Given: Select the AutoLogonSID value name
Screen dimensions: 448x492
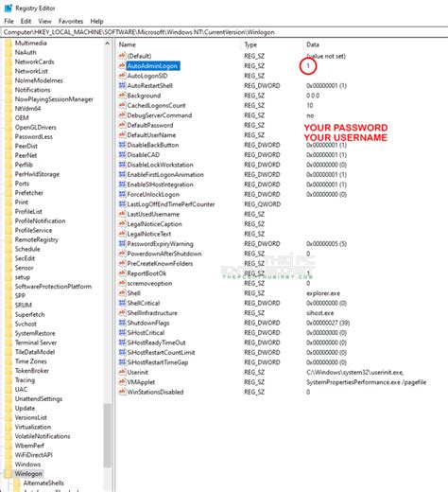Looking at the screenshot, I should [147, 76].
